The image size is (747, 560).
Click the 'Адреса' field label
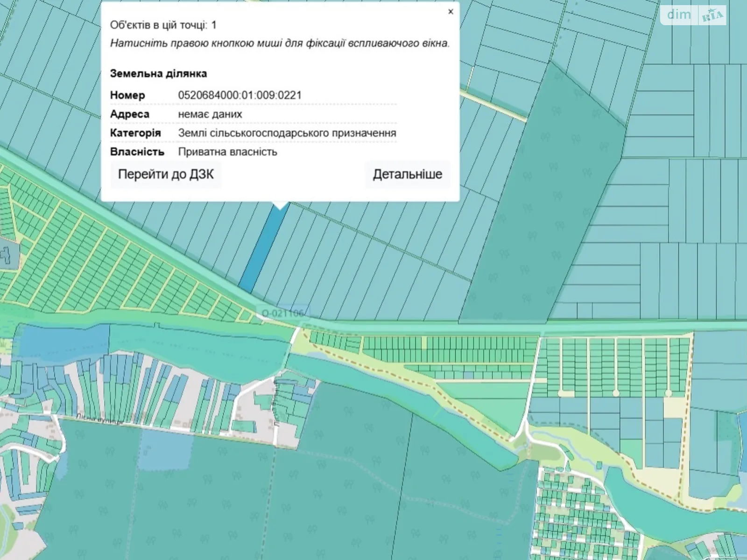129,114
